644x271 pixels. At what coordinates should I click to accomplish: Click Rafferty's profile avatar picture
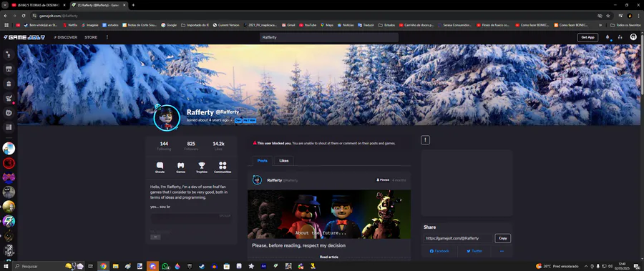pos(166,118)
